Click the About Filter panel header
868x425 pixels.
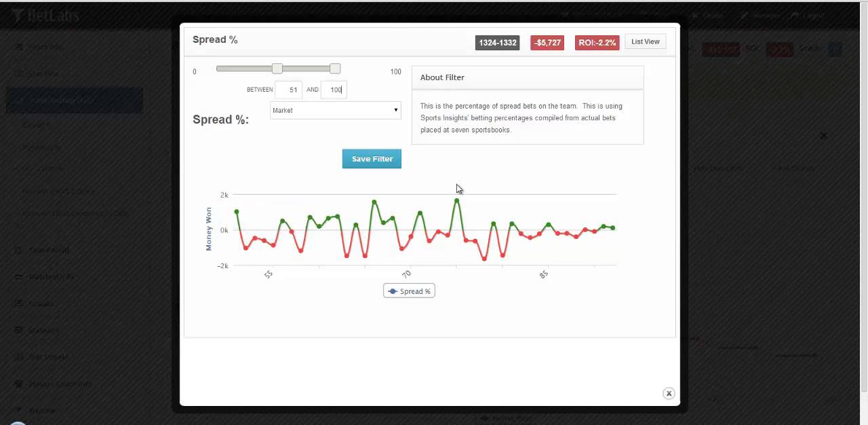[527, 77]
